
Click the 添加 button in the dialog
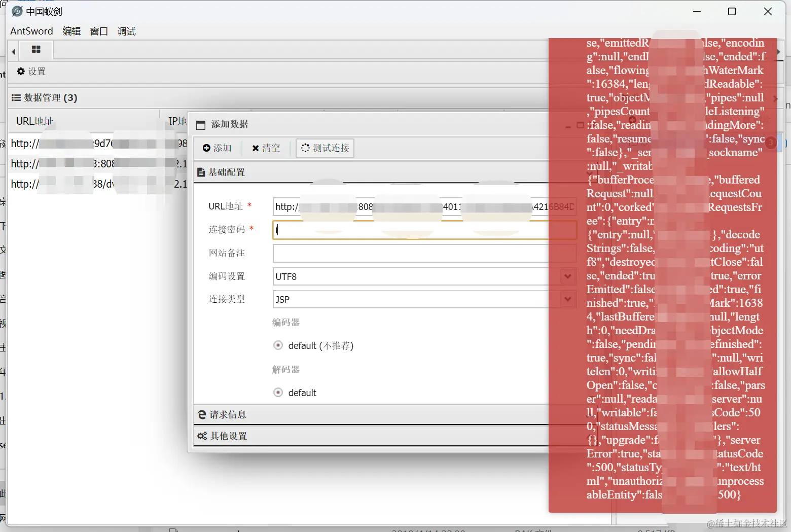click(217, 148)
